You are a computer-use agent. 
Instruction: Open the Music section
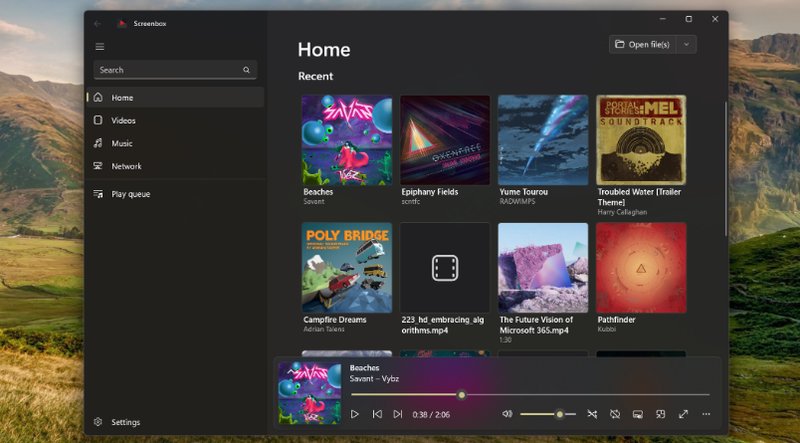(122, 143)
